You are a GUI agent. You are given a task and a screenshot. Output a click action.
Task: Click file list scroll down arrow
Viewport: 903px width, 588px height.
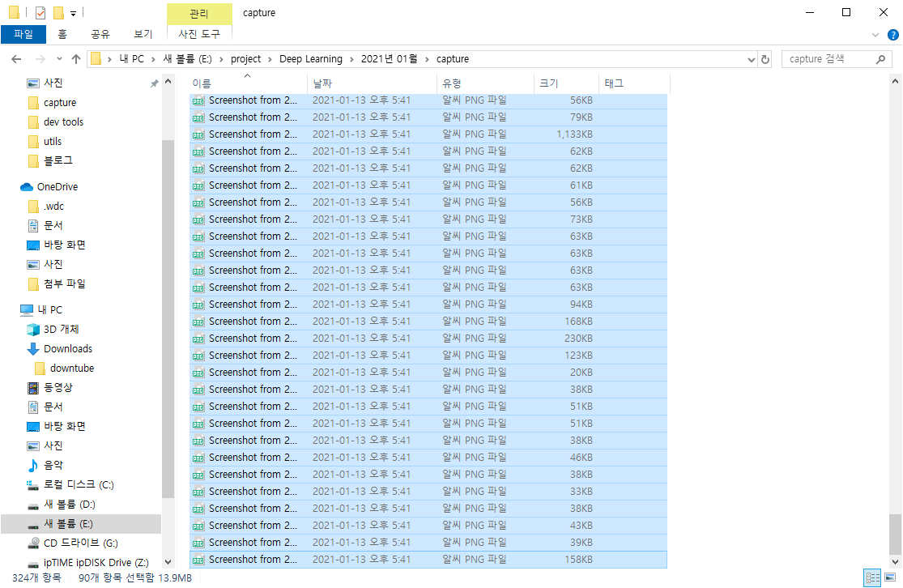point(895,562)
